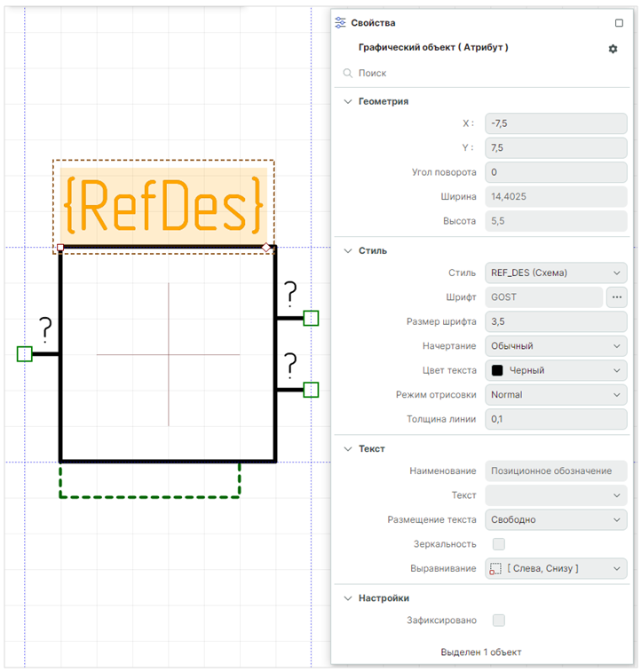
Task: Toggle the Зеркальность checkbox
Action: click(x=498, y=544)
